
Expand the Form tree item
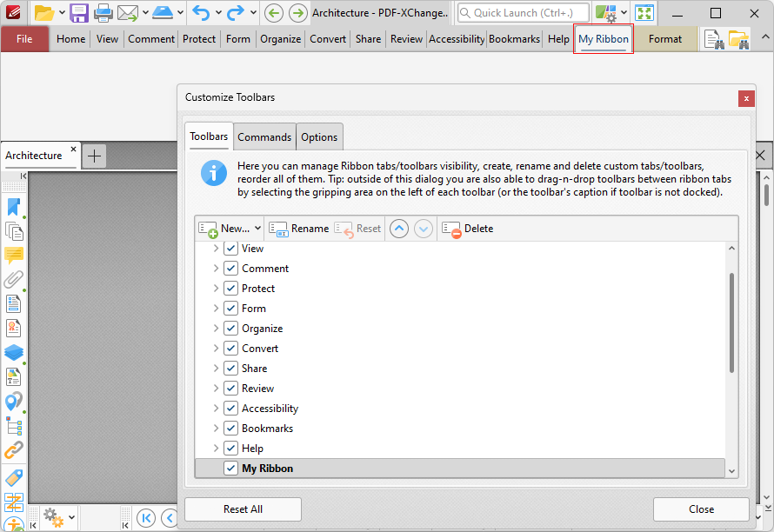tap(216, 309)
